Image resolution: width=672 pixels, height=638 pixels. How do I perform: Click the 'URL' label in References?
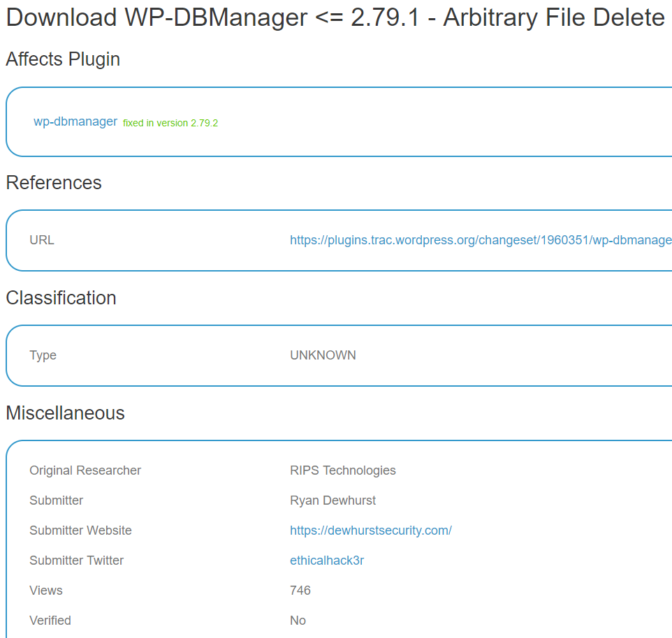pos(42,240)
